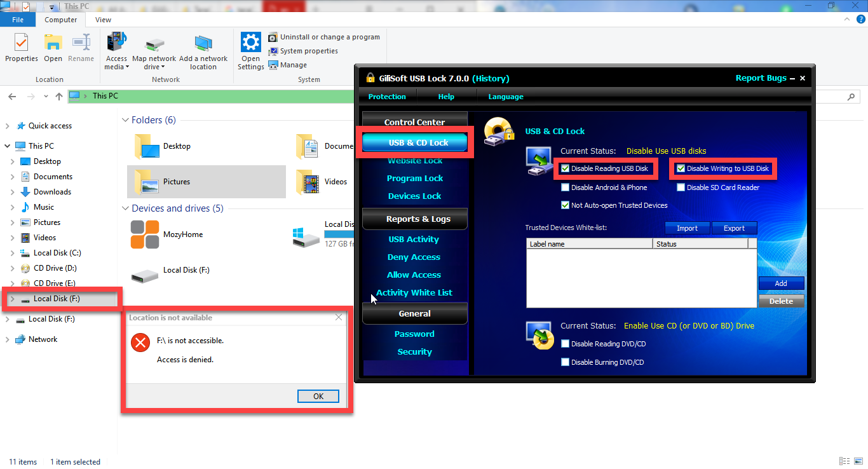
Task: Enable Disable Android & iPhone checkbox
Action: [x=566, y=187]
